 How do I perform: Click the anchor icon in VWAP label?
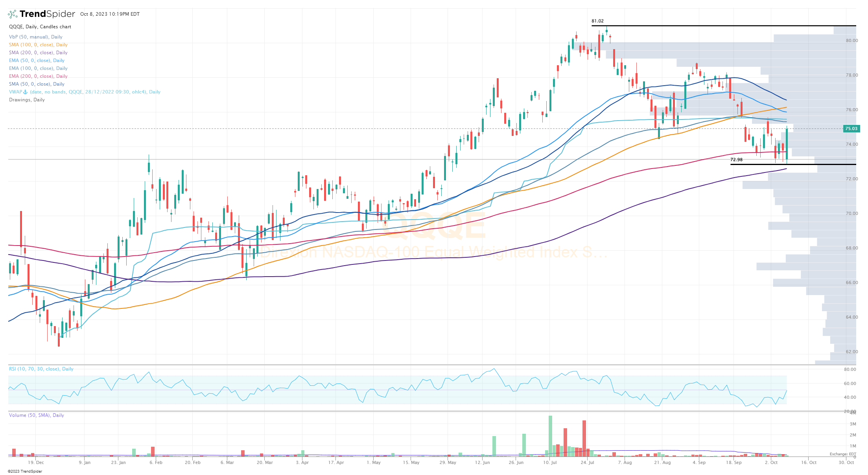(26, 92)
